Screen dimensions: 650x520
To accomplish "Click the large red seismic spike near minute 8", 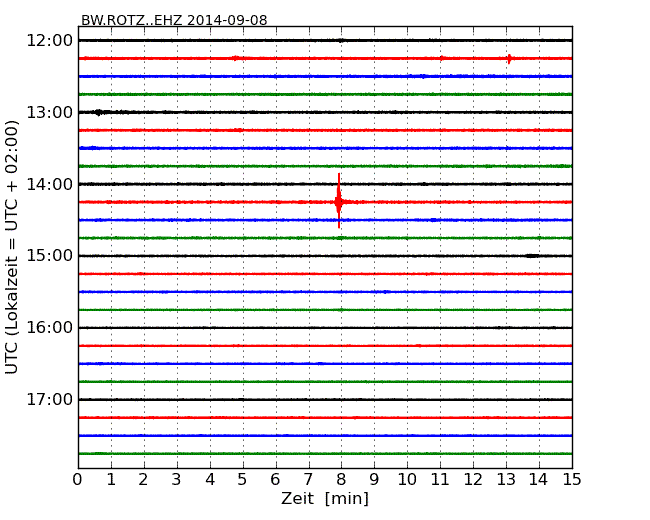I will 339,201.
